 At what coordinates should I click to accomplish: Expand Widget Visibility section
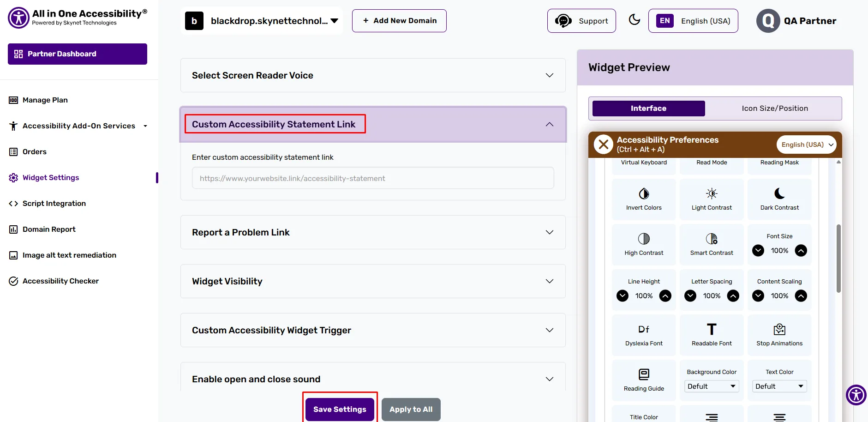[x=373, y=281]
